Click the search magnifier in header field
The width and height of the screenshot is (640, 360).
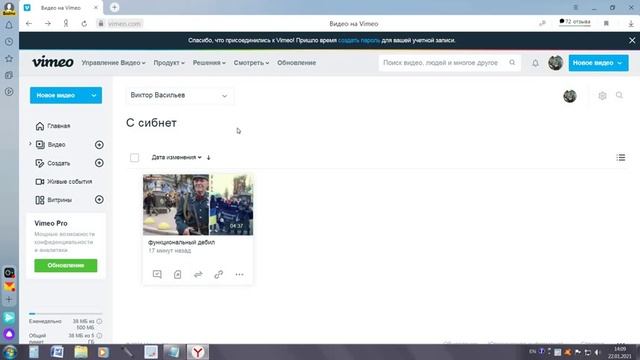click(x=512, y=62)
